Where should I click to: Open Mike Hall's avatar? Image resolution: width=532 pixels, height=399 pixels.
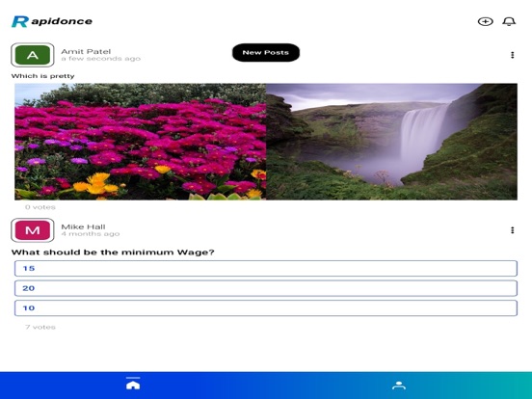coord(33,230)
